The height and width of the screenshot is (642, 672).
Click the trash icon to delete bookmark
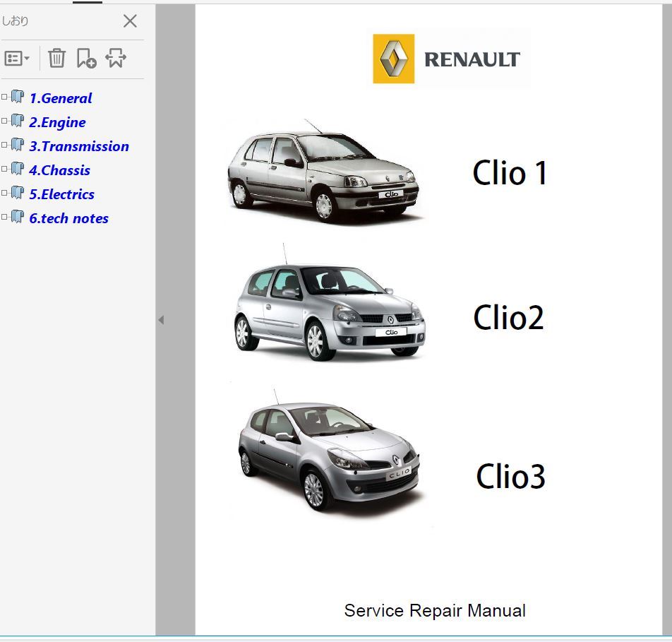(56, 59)
